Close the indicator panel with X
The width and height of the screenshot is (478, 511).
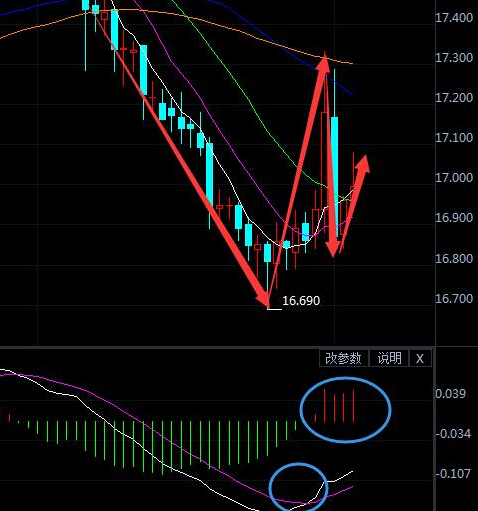pyautogui.click(x=420, y=358)
